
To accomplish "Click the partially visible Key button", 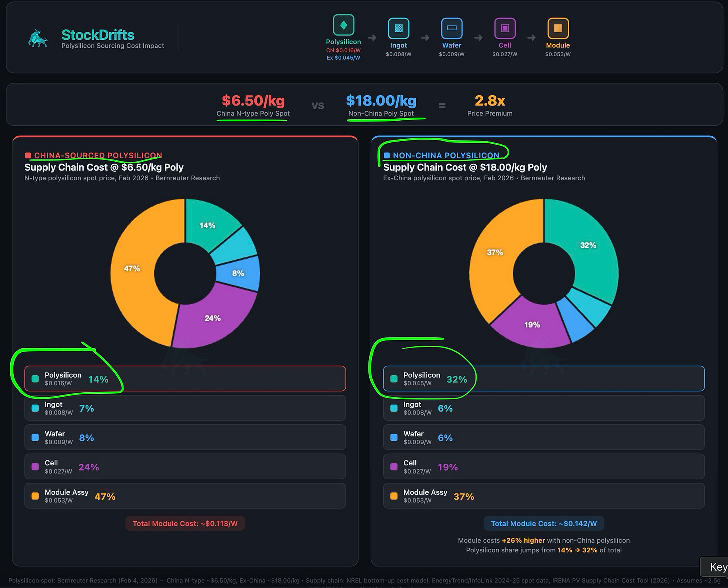I will [x=715, y=567].
